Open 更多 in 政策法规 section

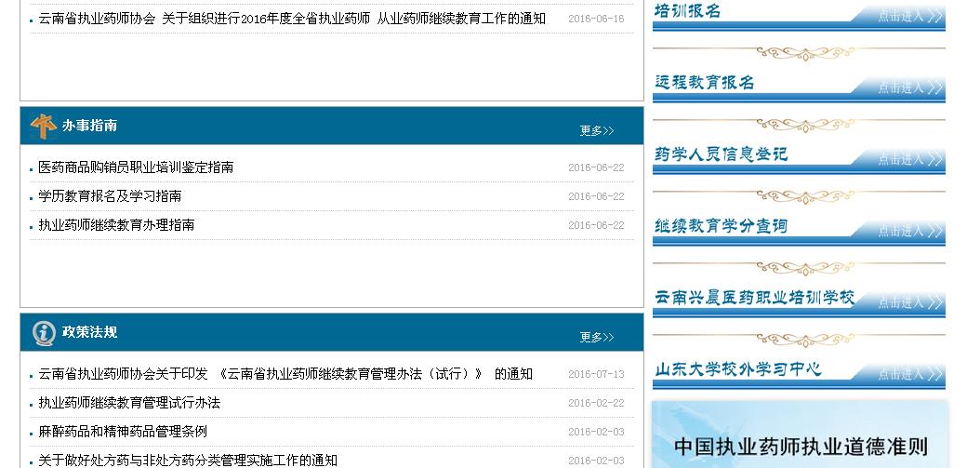tap(596, 338)
